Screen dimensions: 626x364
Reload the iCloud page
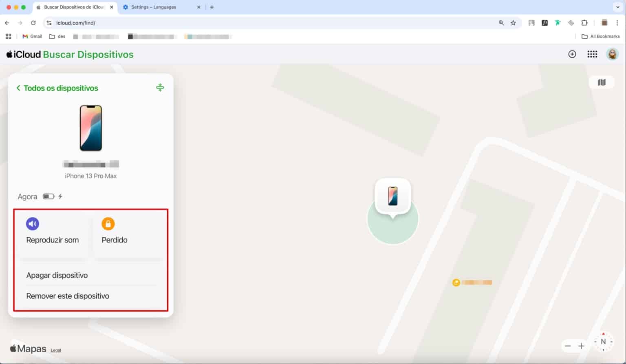click(33, 23)
